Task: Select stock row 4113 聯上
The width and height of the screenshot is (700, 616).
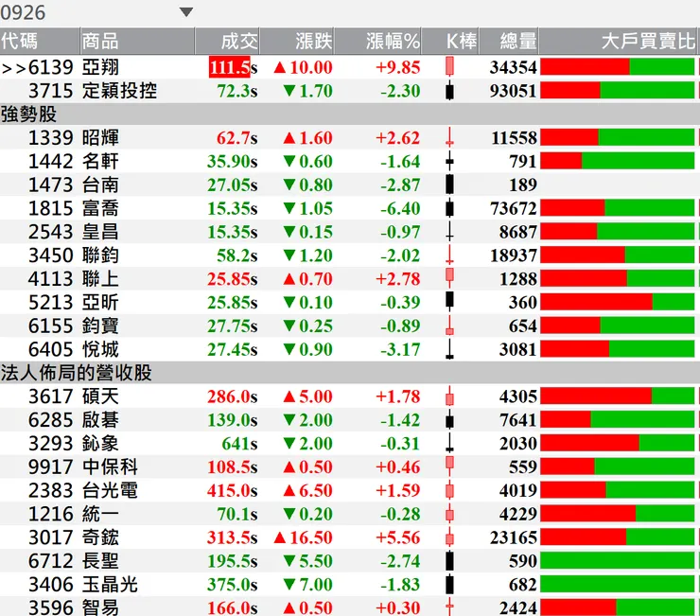Action: pos(350,279)
